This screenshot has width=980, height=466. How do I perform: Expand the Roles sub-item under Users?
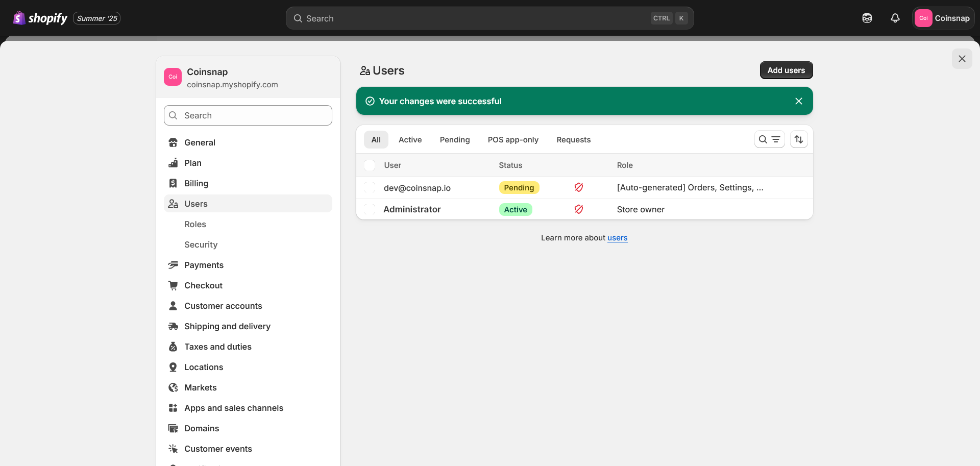click(x=195, y=224)
